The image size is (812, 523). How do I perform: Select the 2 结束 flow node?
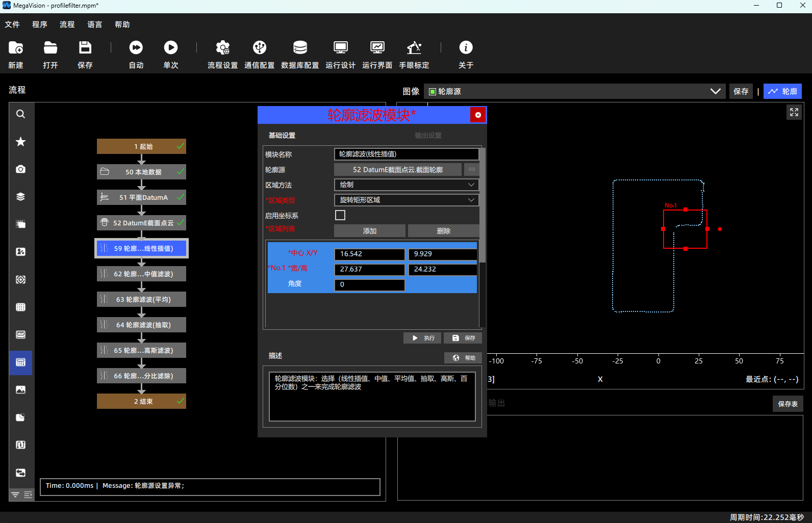[141, 401]
